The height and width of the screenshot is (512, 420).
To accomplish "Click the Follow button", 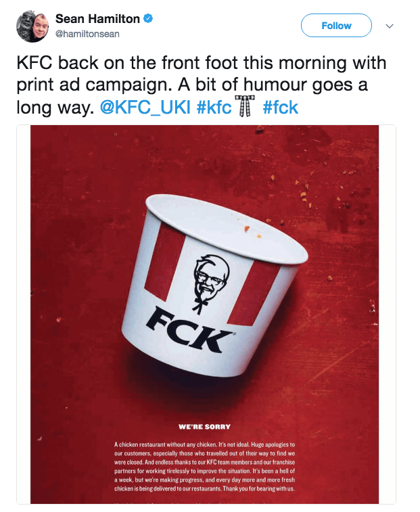I will click(x=336, y=26).
